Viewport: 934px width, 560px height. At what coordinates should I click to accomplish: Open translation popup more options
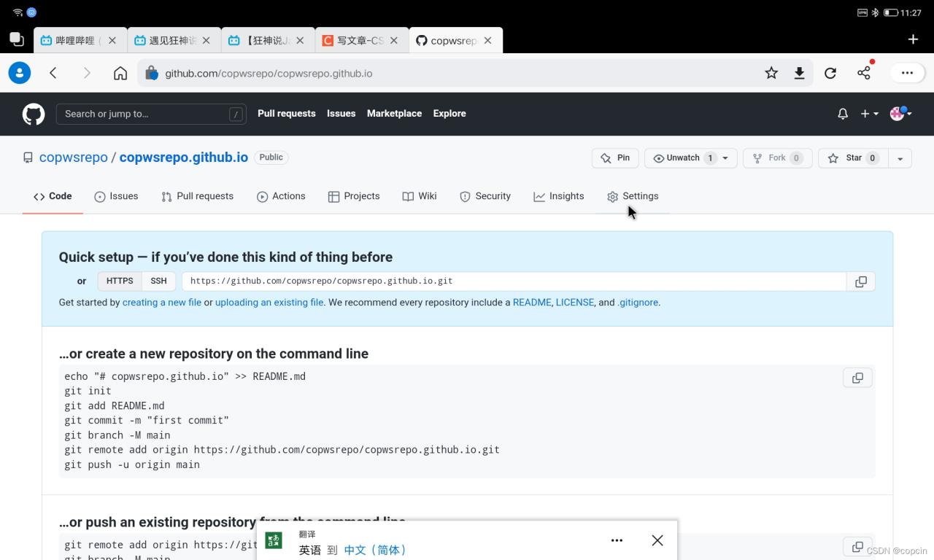(x=617, y=540)
